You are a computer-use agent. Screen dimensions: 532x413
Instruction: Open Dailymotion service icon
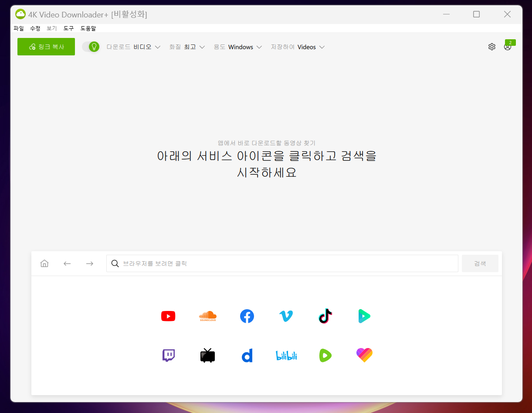pyautogui.click(x=247, y=355)
